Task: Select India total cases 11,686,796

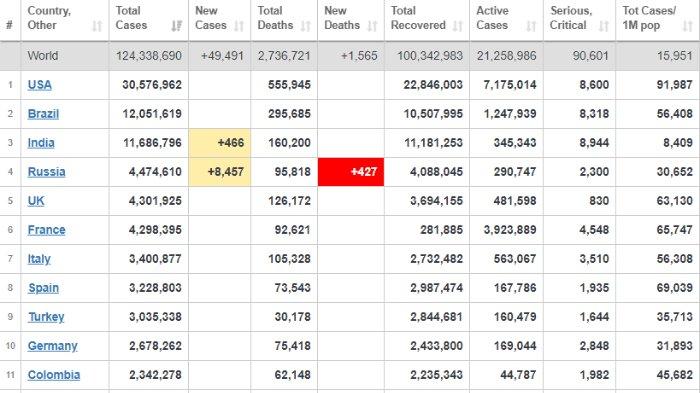Action: [x=152, y=143]
